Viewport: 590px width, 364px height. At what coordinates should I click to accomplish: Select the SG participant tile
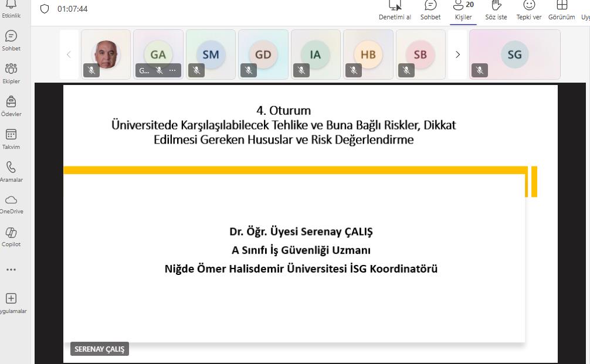pos(514,55)
